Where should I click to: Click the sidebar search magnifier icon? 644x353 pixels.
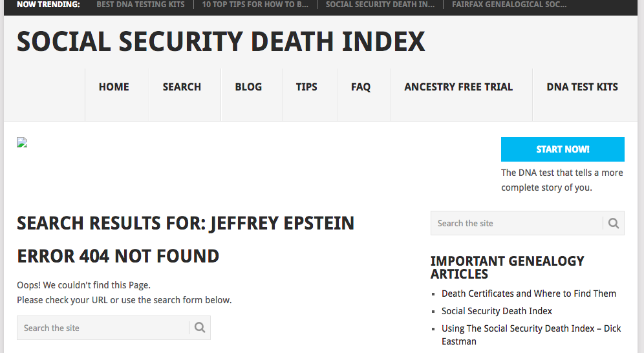[614, 223]
